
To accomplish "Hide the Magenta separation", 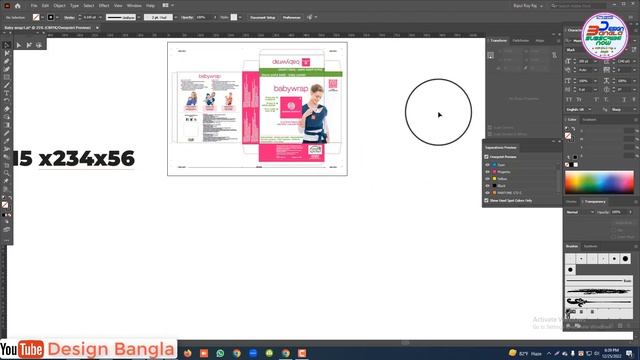I will (x=487, y=172).
